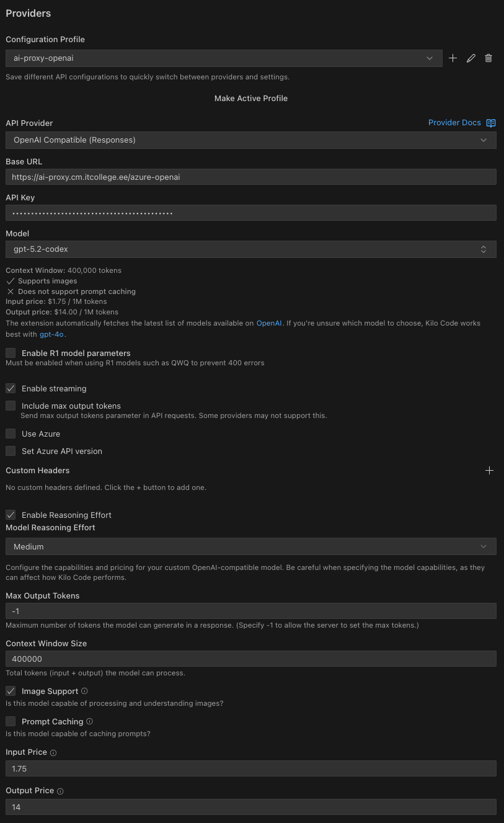The width and height of the screenshot is (504, 823).
Task: Rename the configuration profile with pencil icon
Action: click(471, 58)
